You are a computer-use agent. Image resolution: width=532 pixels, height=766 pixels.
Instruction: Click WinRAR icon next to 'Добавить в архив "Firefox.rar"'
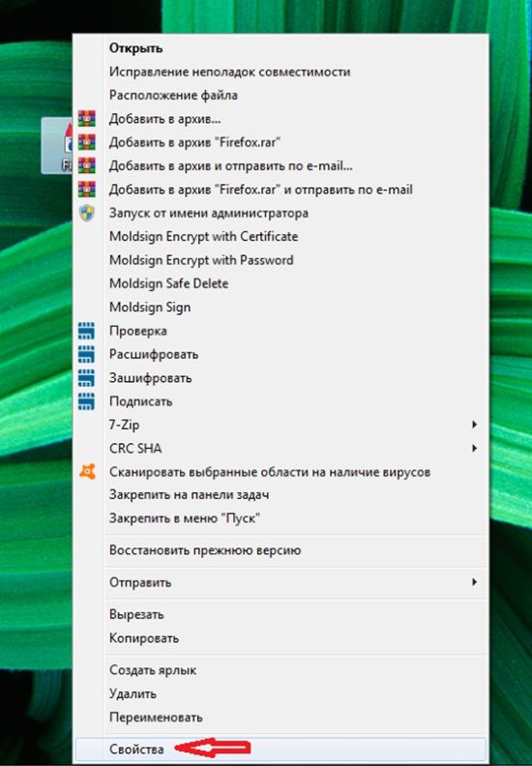pyautogui.click(x=86, y=142)
